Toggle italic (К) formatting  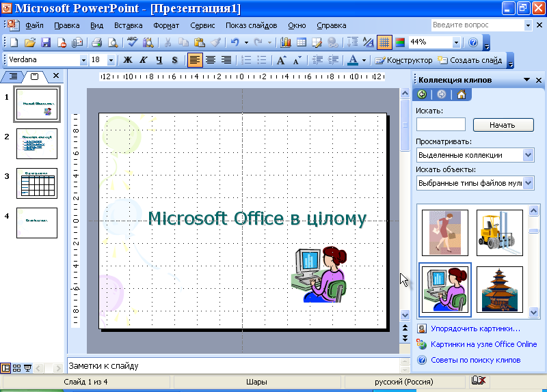[x=144, y=60]
